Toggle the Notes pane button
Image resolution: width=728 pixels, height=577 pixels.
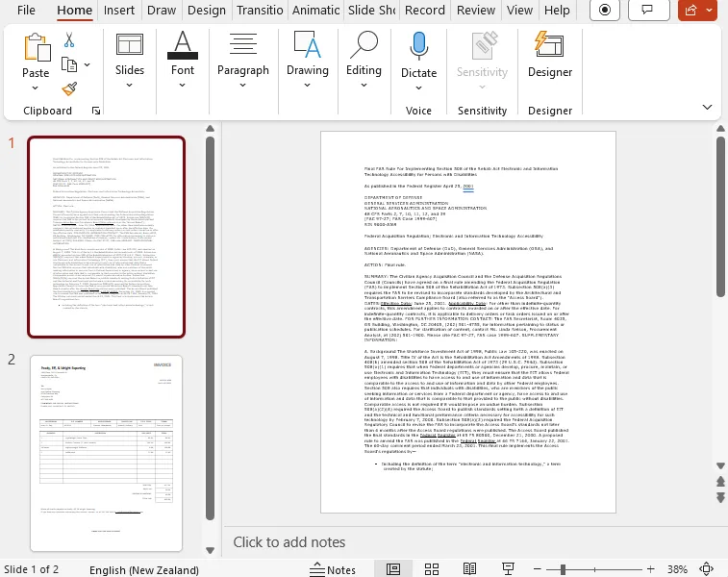pos(333,569)
